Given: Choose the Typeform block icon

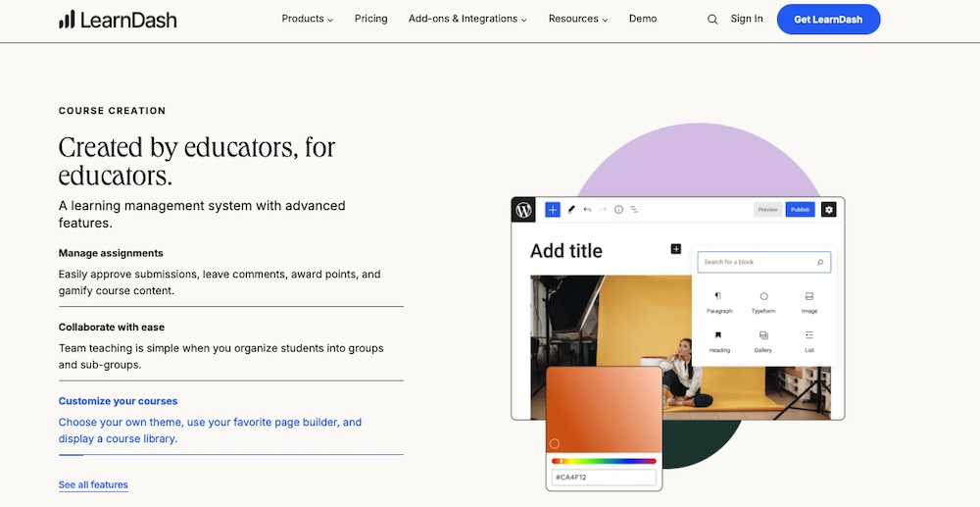Looking at the screenshot, I should click(x=763, y=296).
